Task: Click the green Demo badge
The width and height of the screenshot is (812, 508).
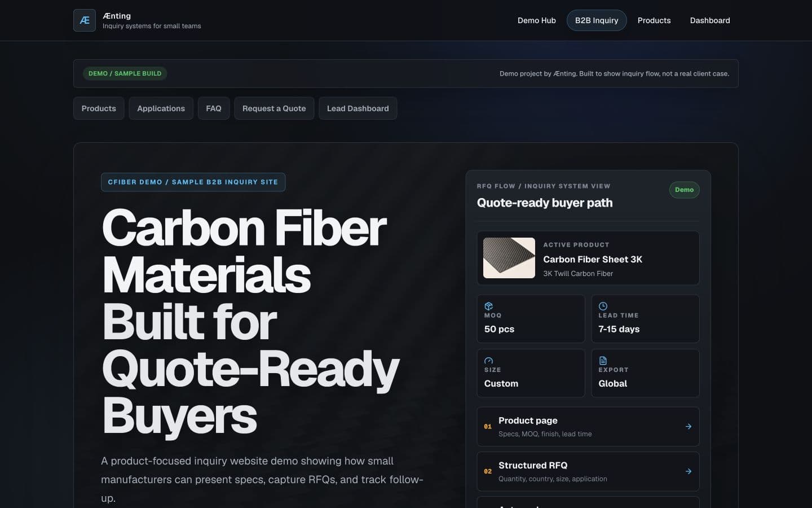Action: (685, 190)
